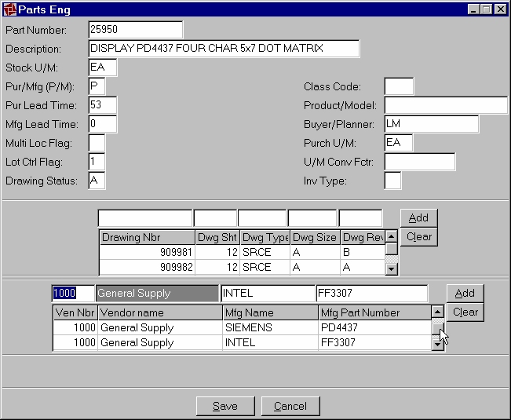Click the drawing table scroll up arrow
This screenshot has height=420, width=511.
click(x=392, y=236)
